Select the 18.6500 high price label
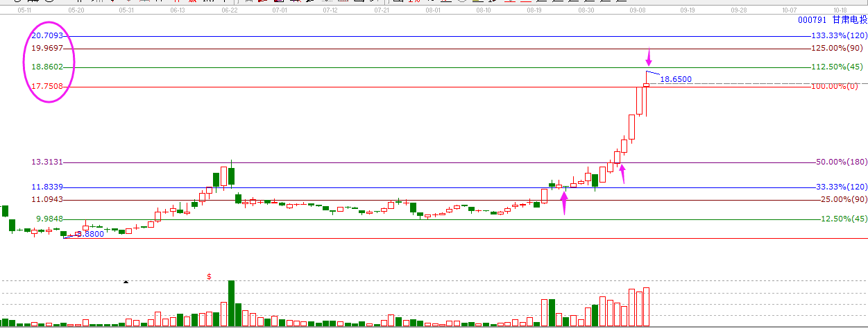 coord(675,80)
